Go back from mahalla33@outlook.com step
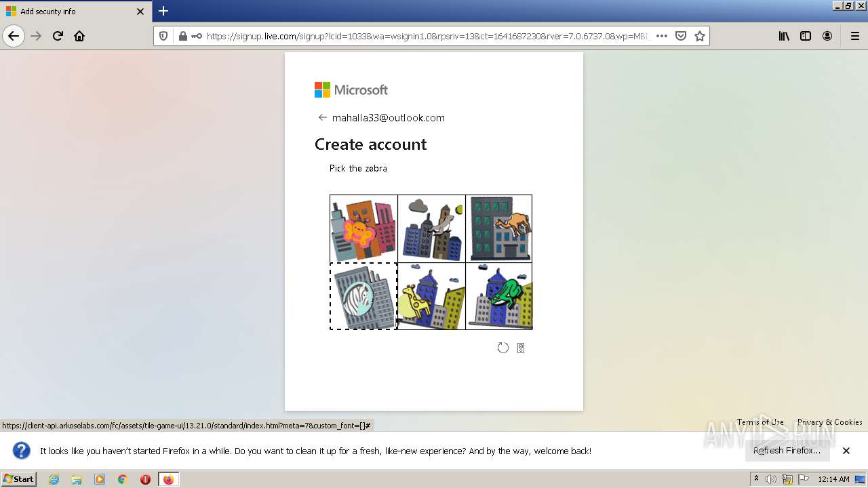 (323, 117)
